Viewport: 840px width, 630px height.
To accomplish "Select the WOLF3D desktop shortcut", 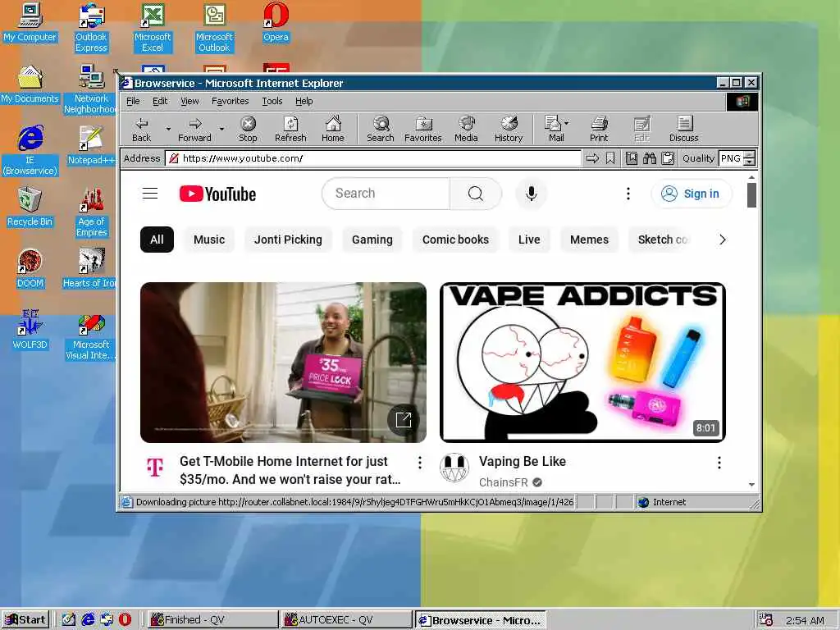I will 30,330.
